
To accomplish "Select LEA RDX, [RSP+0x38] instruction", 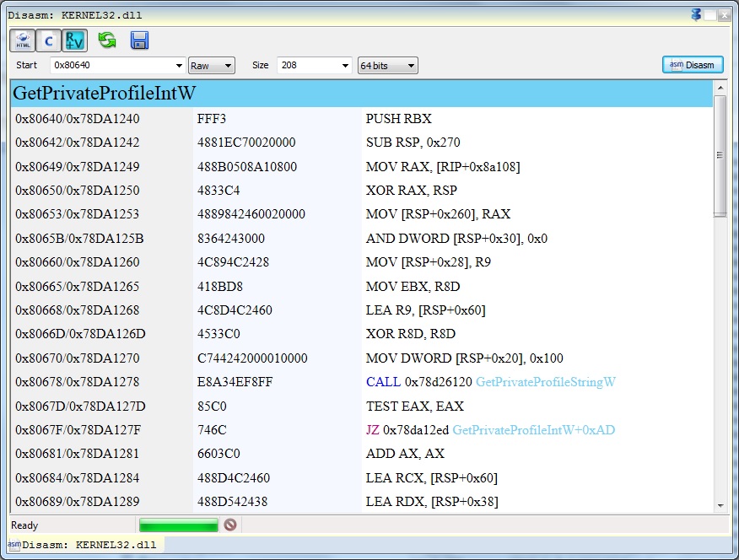I will click(432, 502).
